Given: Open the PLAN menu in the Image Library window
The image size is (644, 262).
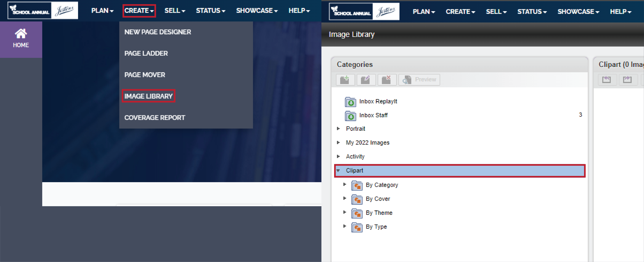Looking at the screenshot, I should tap(424, 12).
